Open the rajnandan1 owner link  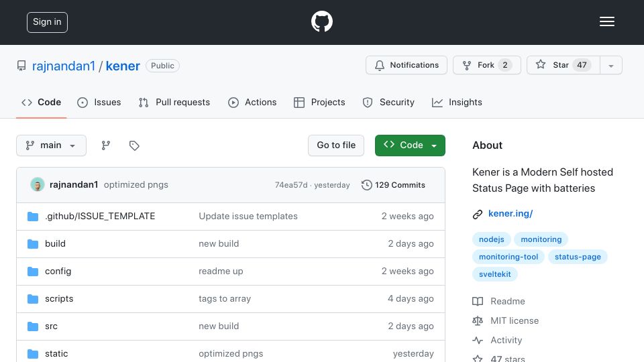(x=64, y=66)
